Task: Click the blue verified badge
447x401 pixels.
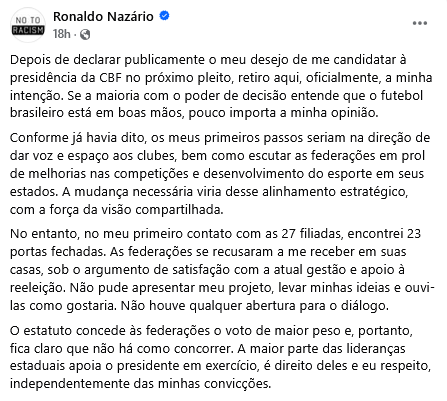Action: (x=164, y=16)
